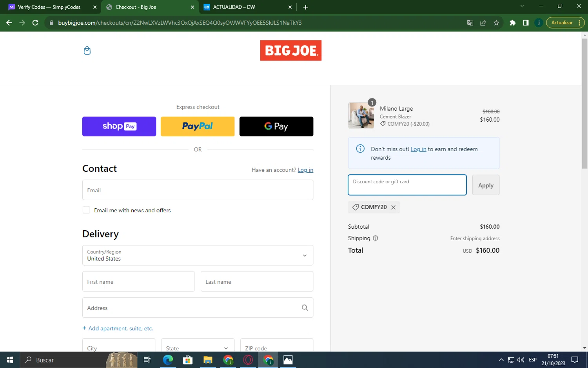Click the page vertical scrollbar
Viewport: 588px width, 368px height.
click(x=584, y=103)
